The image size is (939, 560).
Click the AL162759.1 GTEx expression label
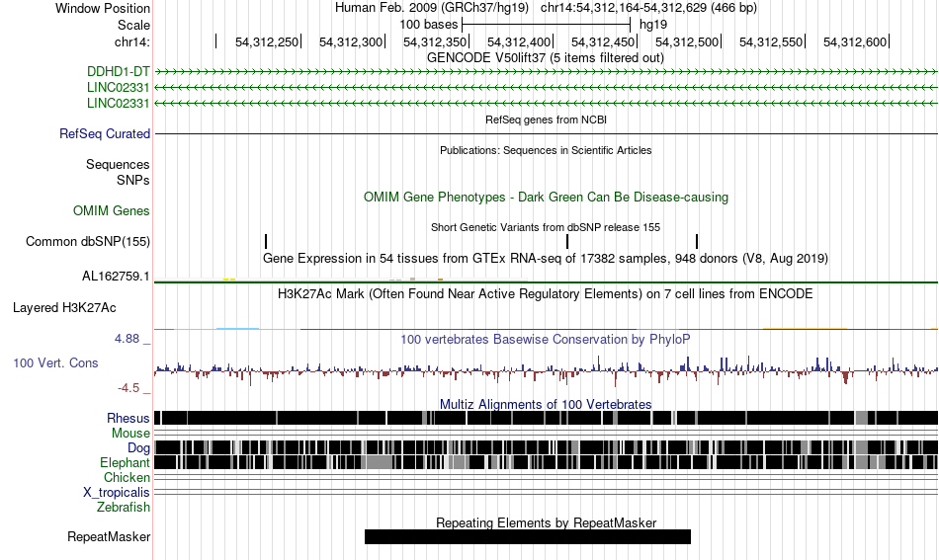116,277
